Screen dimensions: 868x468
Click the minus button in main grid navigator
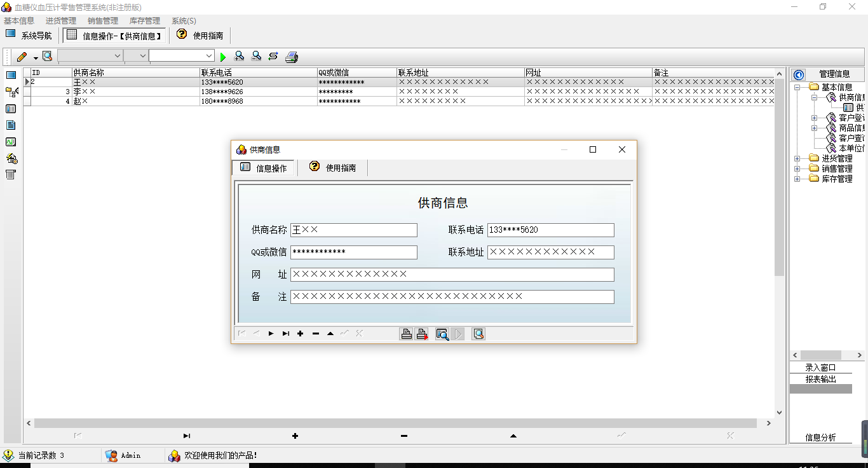[404, 436]
